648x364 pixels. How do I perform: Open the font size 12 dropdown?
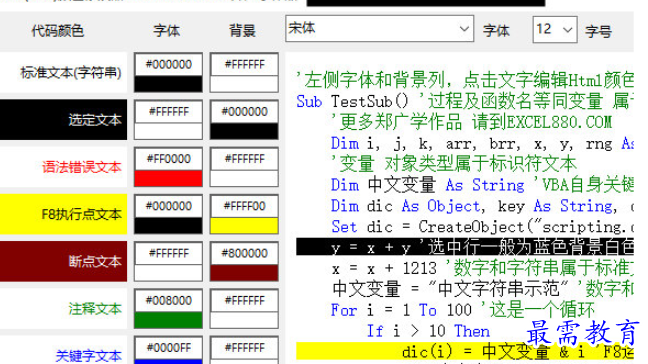[555, 29]
